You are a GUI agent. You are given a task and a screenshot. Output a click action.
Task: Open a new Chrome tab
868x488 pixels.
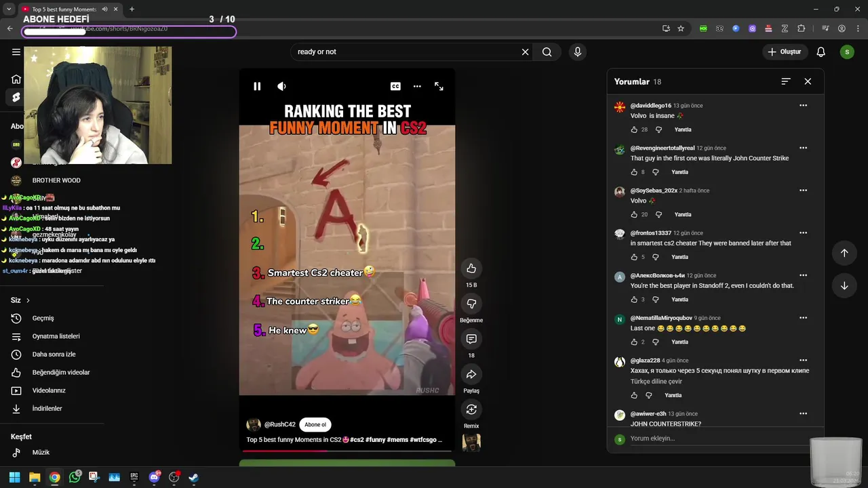coord(132,9)
